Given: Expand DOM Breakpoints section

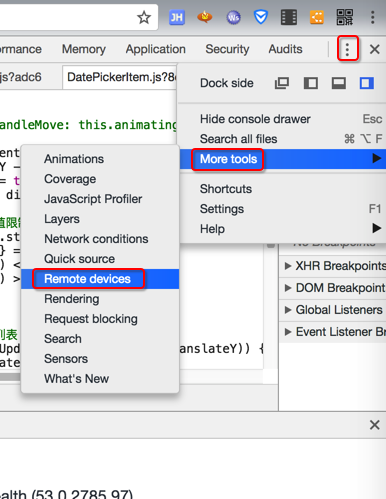Looking at the screenshot, I should click(x=333, y=288).
